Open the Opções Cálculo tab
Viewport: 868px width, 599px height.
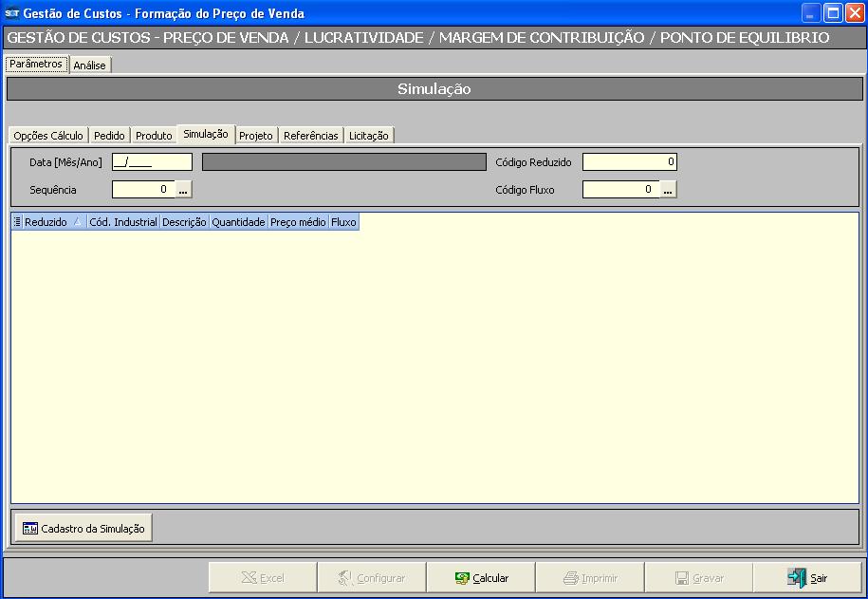48,136
